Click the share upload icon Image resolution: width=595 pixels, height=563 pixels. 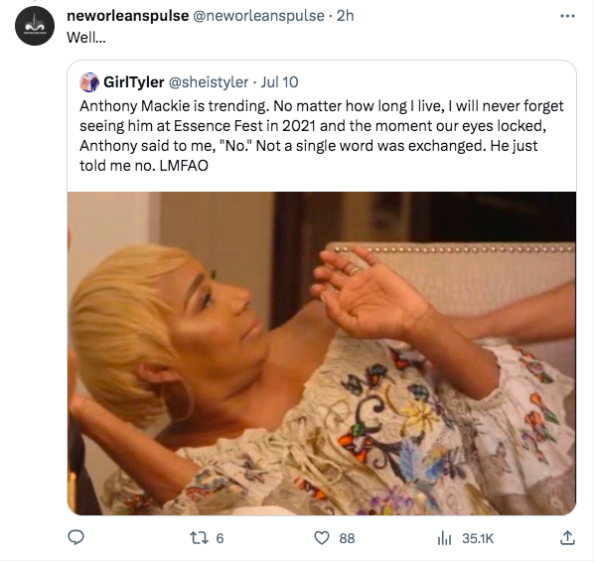point(567,538)
